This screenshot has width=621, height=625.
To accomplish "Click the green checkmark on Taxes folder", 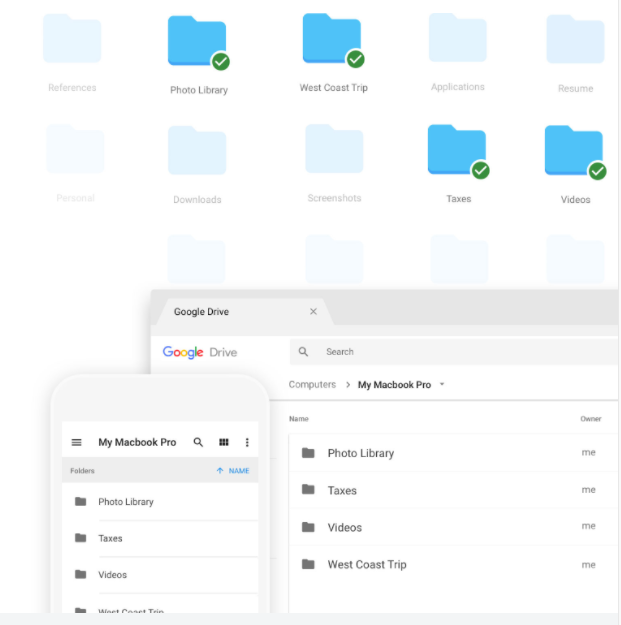I will coord(481,171).
